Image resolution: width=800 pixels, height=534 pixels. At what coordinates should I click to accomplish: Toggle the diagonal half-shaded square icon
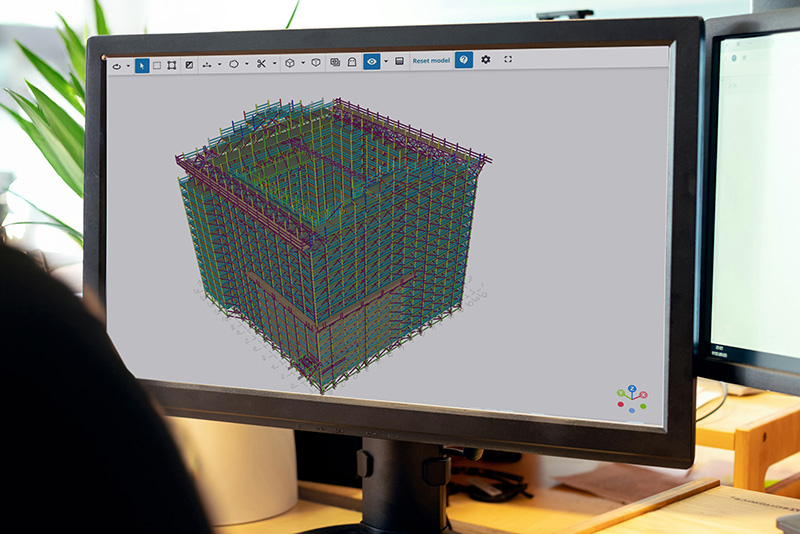189,65
